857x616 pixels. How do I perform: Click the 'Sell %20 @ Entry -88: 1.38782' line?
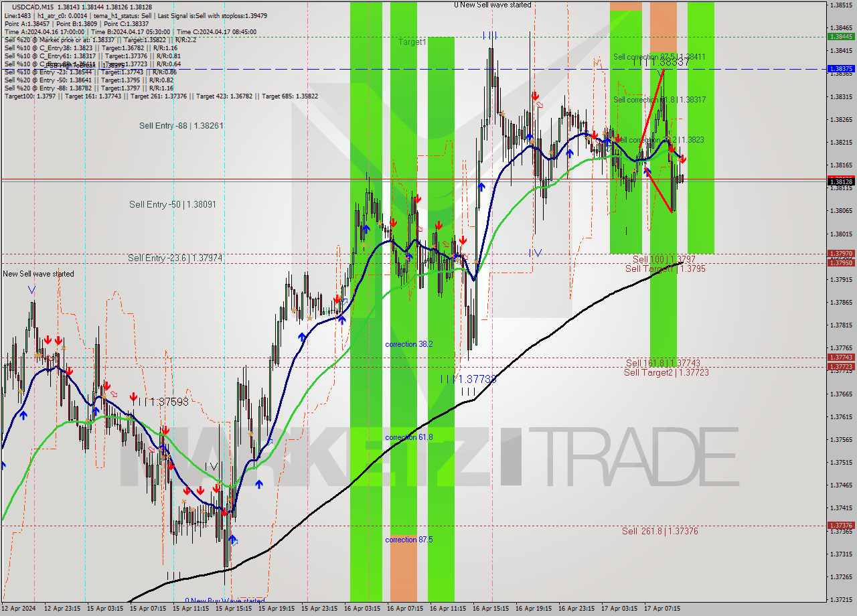(88, 88)
